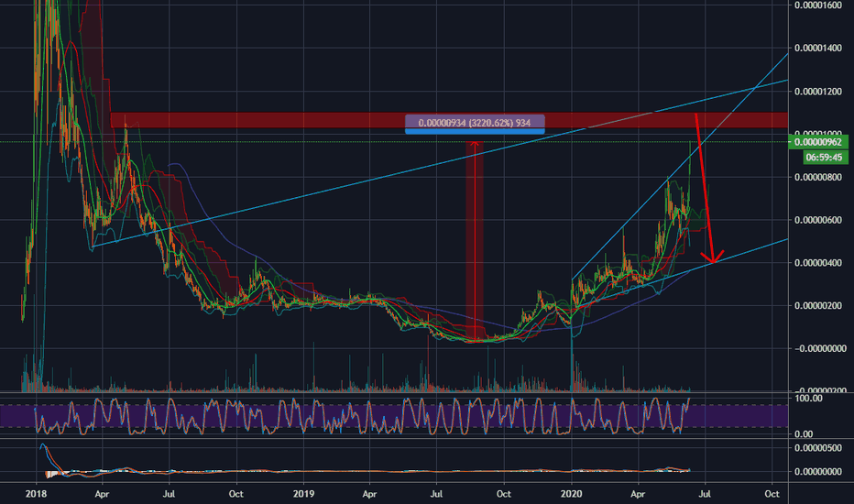Viewport: 854px width, 504px height.
Task: Click the current price label 0.00000962
Action: tap(818, 142)
